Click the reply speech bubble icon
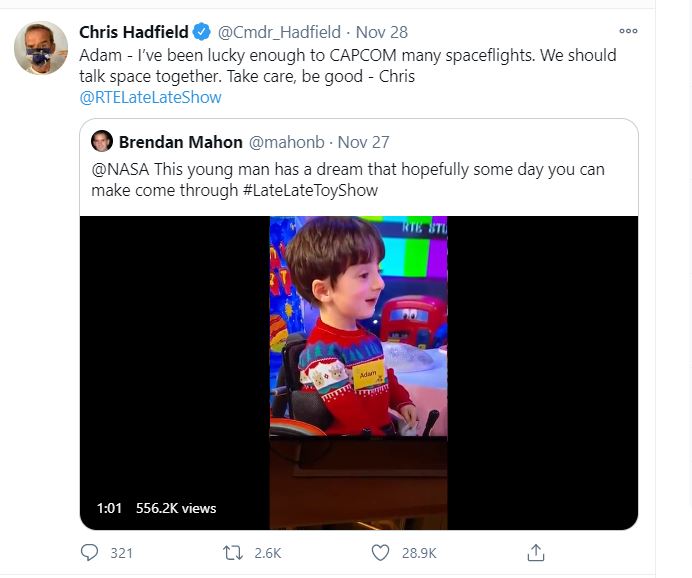 [90, 552]
